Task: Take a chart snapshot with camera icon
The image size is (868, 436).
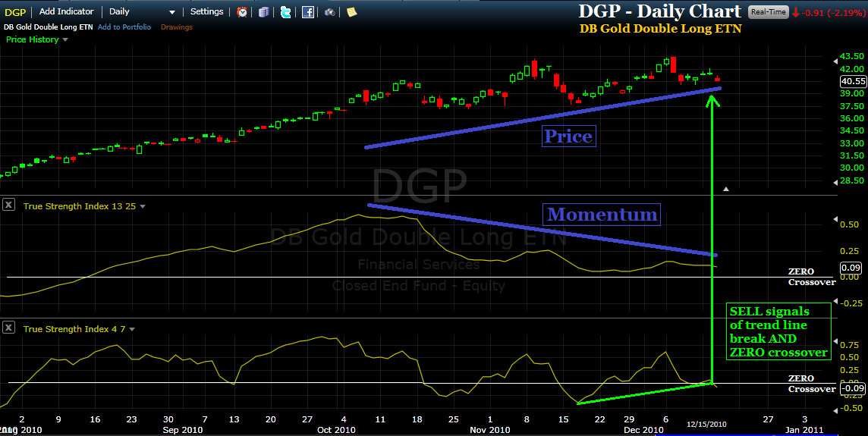Action: [330, 11]
